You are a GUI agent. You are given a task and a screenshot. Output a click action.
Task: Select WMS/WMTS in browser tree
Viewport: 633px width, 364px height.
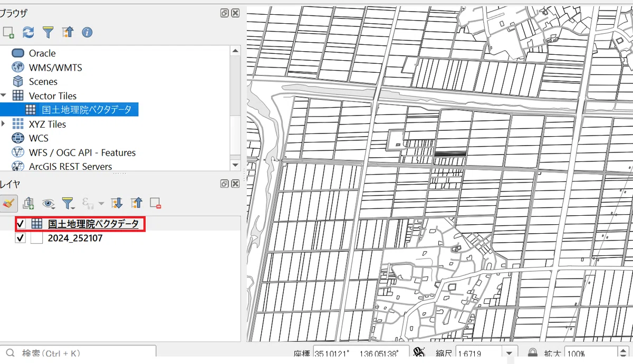click(x=55, y=68)
